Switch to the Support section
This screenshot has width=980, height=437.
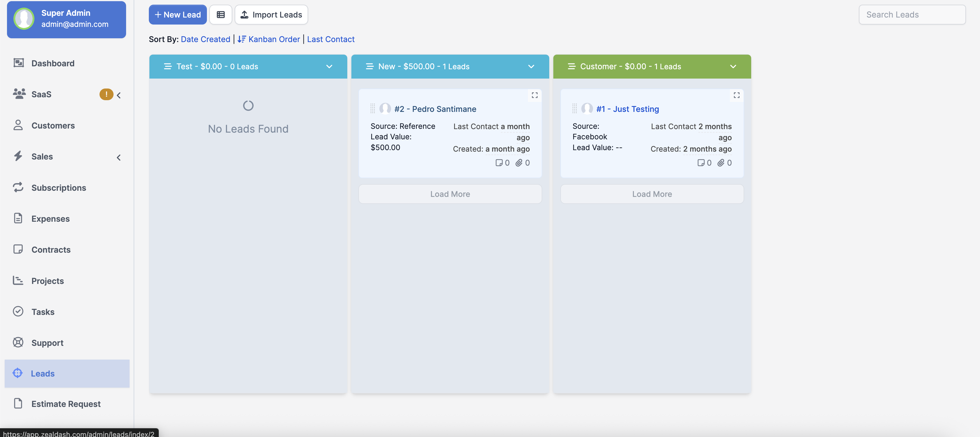47,343
